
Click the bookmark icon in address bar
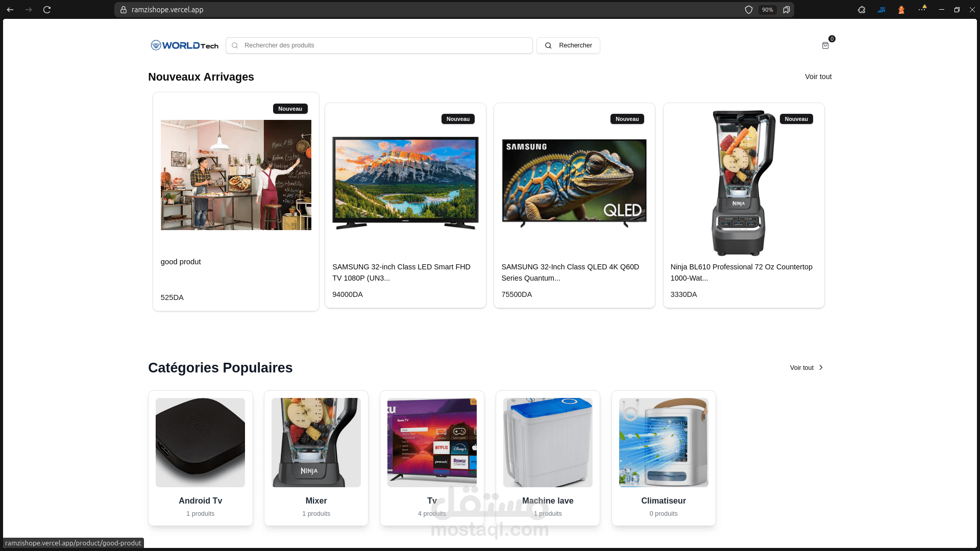787,10
